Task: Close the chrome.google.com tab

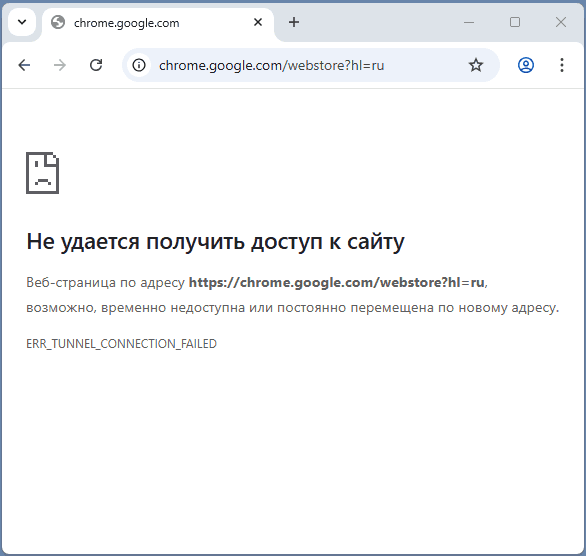Action: (258, 22)
